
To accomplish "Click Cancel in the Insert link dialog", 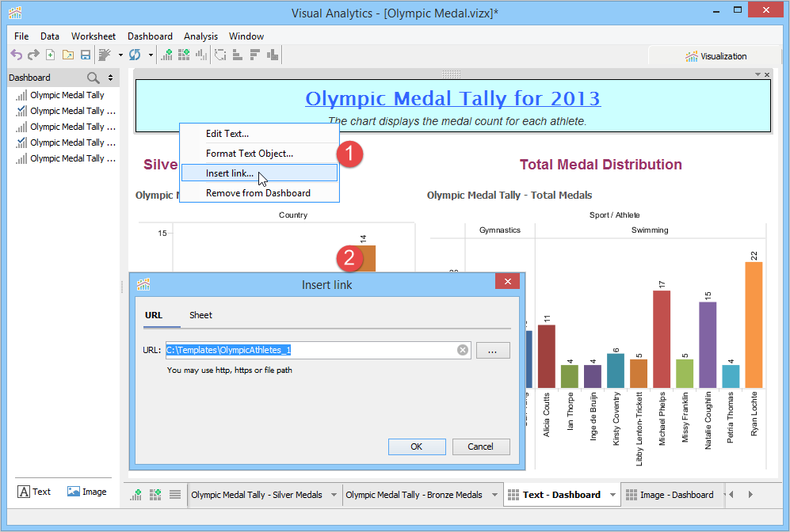I will tap(481, 446).
